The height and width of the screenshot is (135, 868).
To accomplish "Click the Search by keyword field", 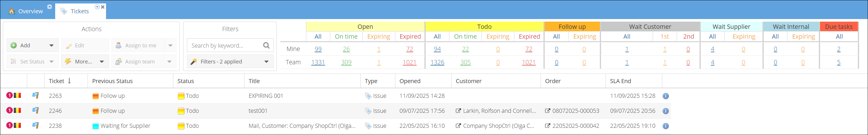I will click(x=224, y=46).
